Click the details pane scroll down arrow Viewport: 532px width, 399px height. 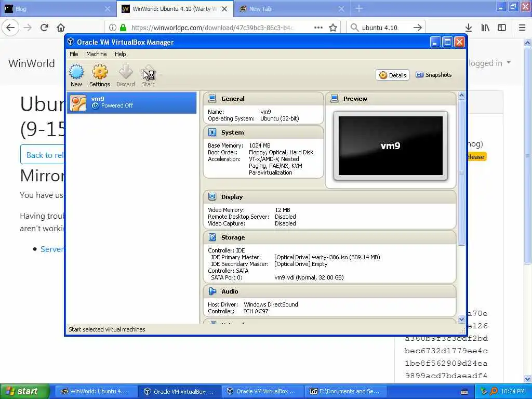pos(461,319)
